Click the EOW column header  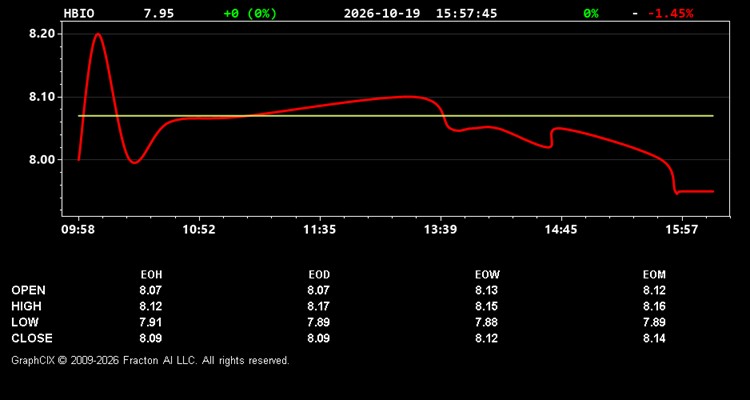(487, 275)
